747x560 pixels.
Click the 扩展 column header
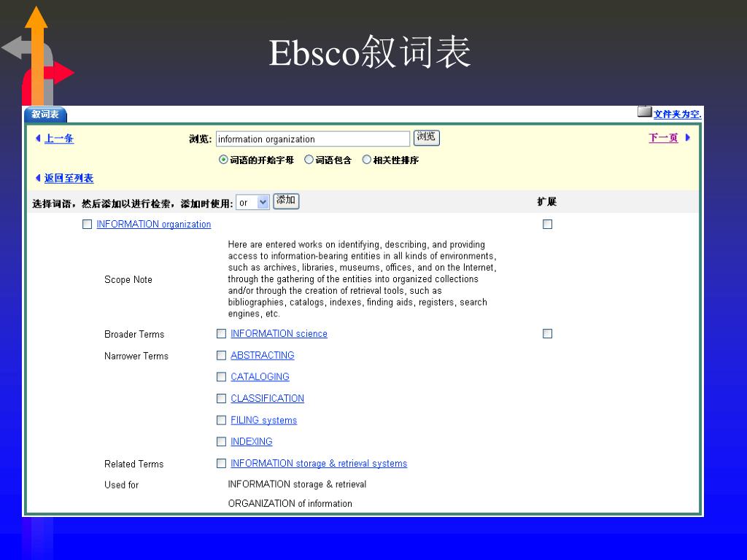(x=547, y=201)
